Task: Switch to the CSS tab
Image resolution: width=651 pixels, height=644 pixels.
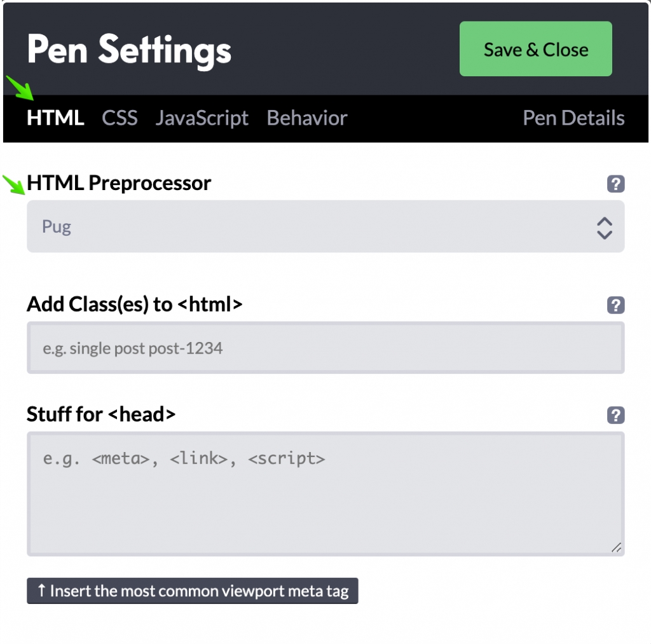Action: pyautogui.click(x=120, y=118)
